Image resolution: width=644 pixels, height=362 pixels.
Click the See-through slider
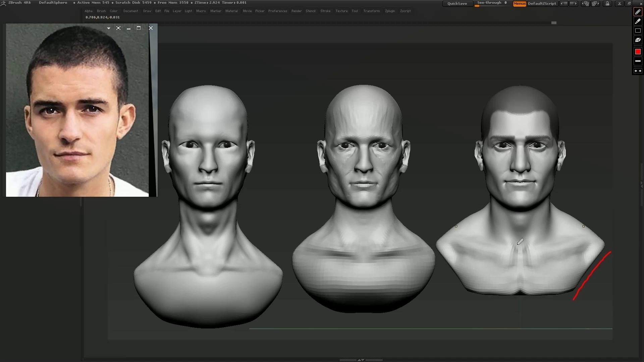[x=492, y=3]
